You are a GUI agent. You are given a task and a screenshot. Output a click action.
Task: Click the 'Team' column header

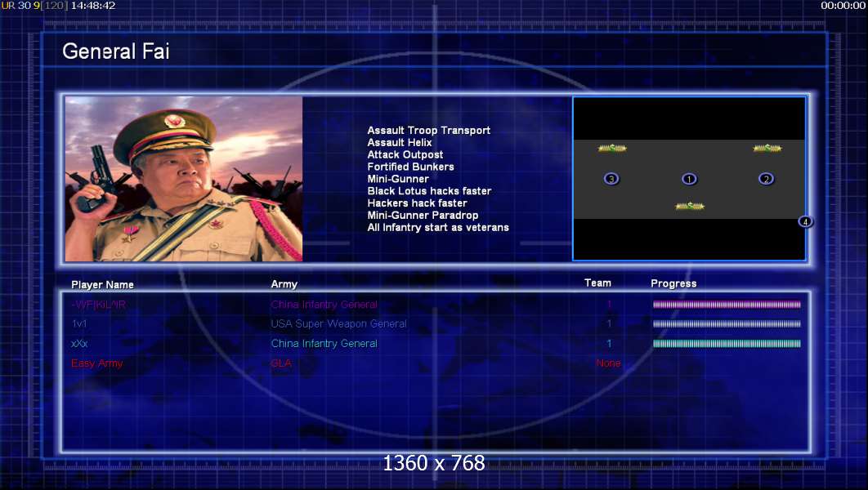597,283
